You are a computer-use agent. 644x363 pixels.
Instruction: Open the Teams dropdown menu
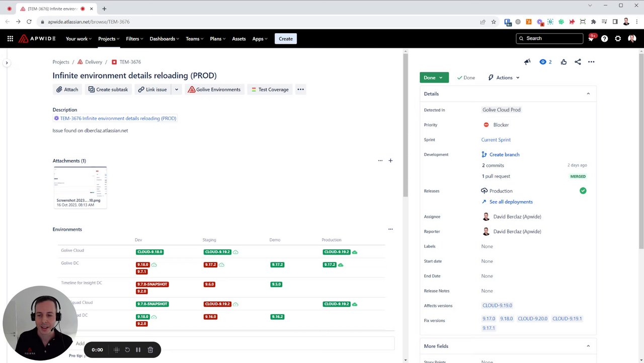[x=195, y=39]
